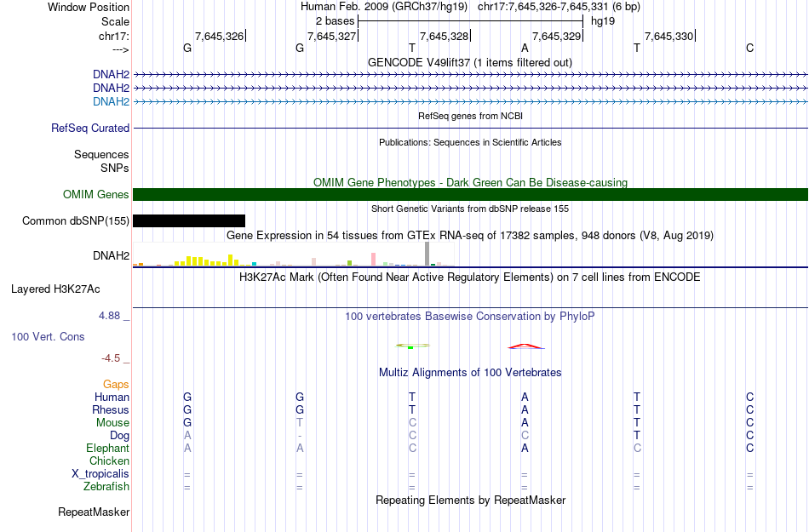809x532 pixels.
Task: Click the black dbSNP variant block
Action: point(189,221)
